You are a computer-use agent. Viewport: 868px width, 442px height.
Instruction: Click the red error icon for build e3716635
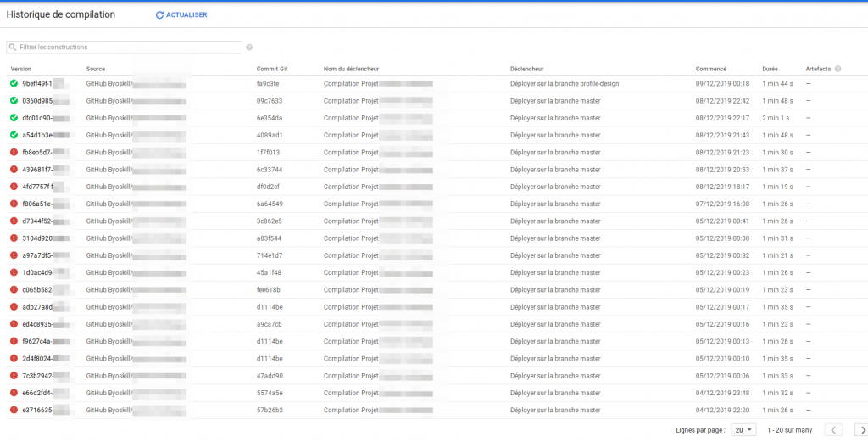14,410
